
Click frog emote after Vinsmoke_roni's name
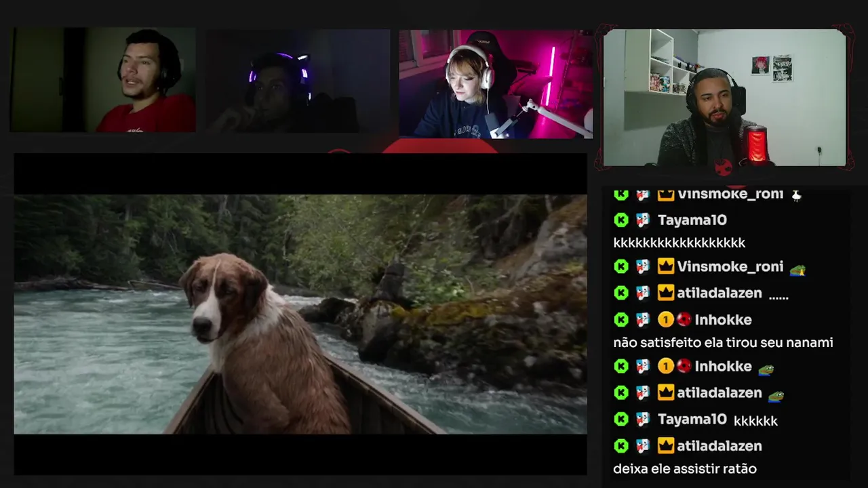pyautogui.click(x=797, y=270)
